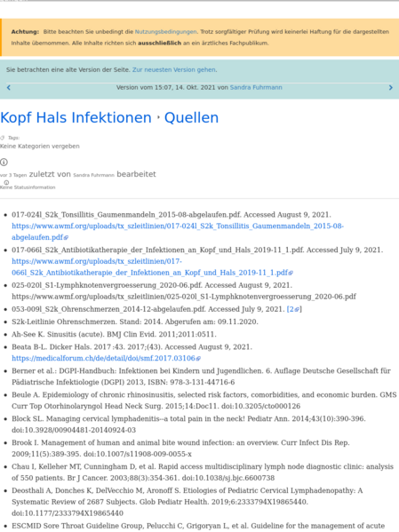This screenshot has width=399, height=532.
Task: Select the Lymphknotenvergroesserung plain URL text
Action: pyautogui.click(x=184, y=297)
